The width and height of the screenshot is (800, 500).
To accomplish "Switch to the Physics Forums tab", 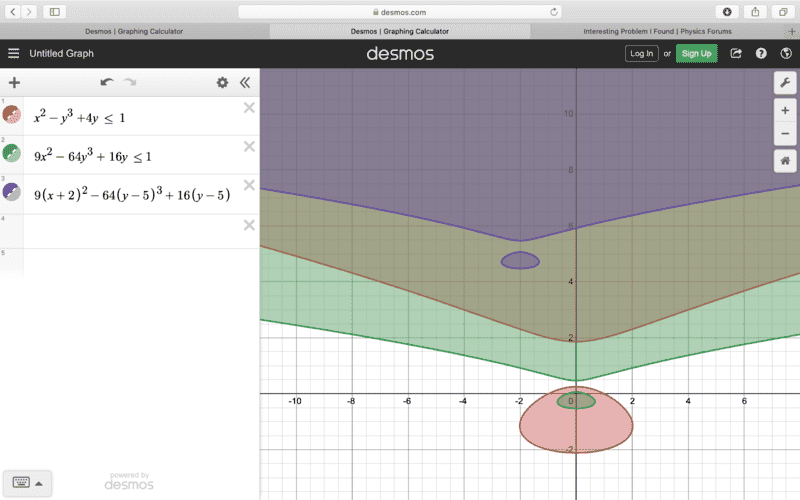I will click(657, 31).
